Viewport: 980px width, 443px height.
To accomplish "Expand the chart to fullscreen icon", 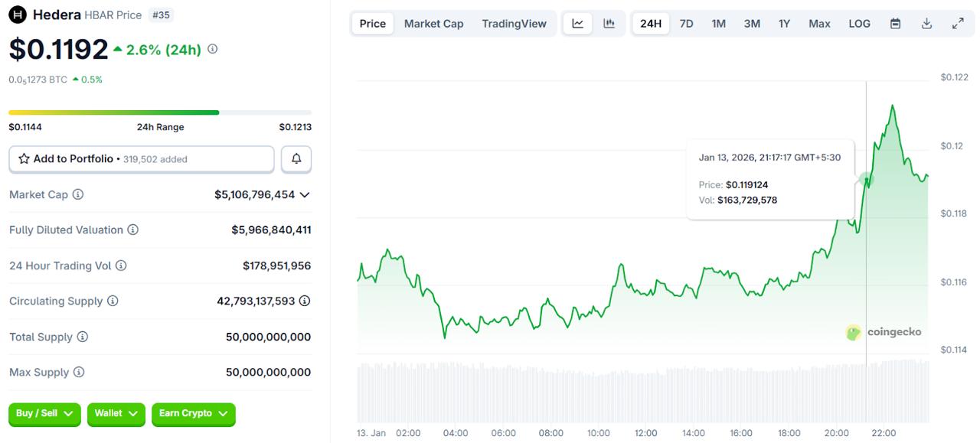I will pos(958,23).
